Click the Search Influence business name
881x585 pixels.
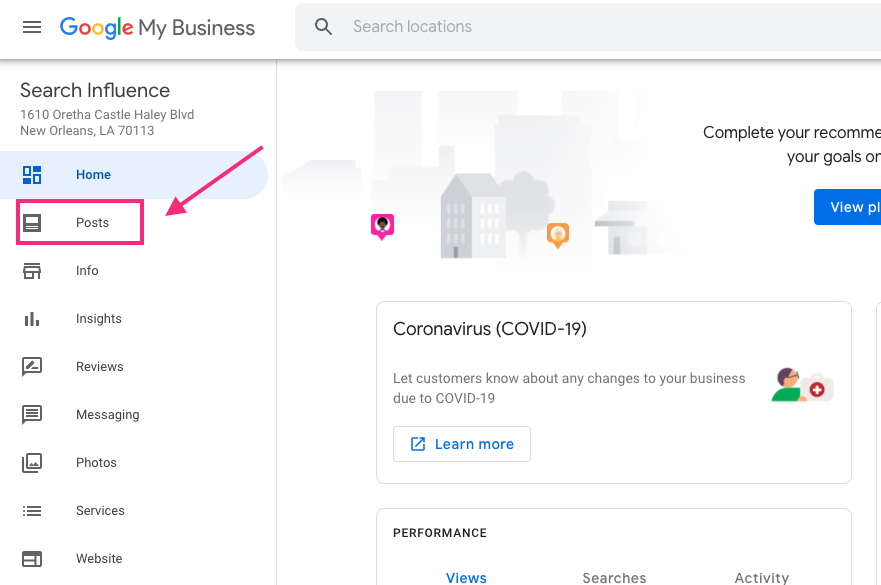click(x=95, y=91)
